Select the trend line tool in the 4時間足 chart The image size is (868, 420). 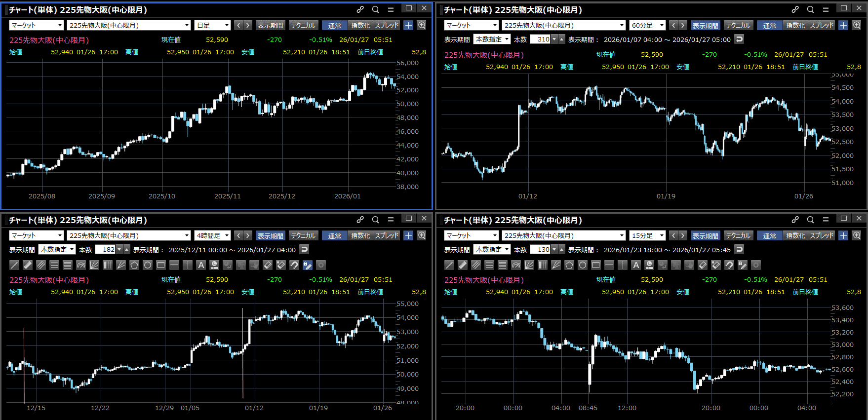pyautogui.click(x=14, y=265)
